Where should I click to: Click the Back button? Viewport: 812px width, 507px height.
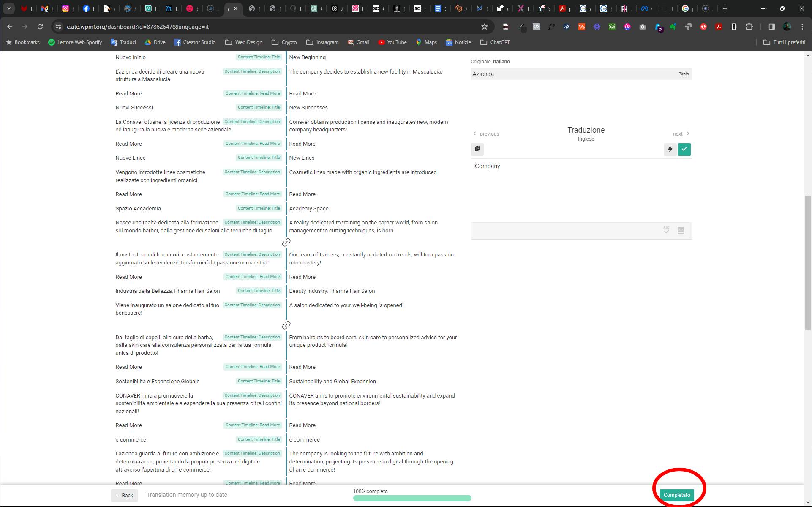[124, 496]
